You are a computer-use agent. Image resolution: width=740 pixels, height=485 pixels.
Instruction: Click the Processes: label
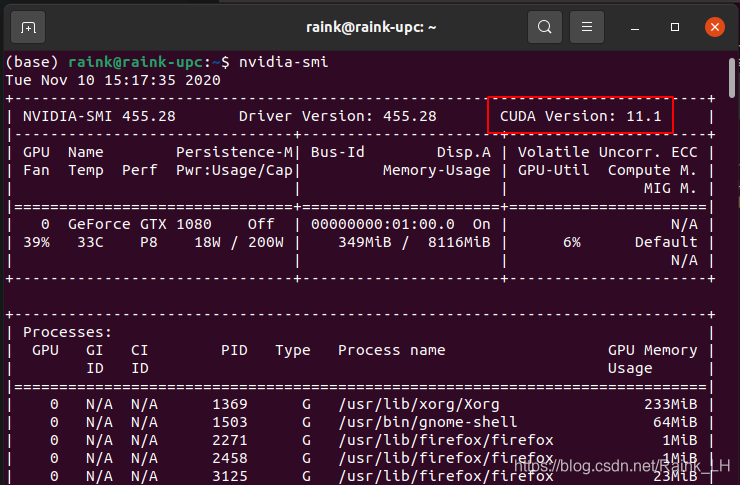coord(67,332)
